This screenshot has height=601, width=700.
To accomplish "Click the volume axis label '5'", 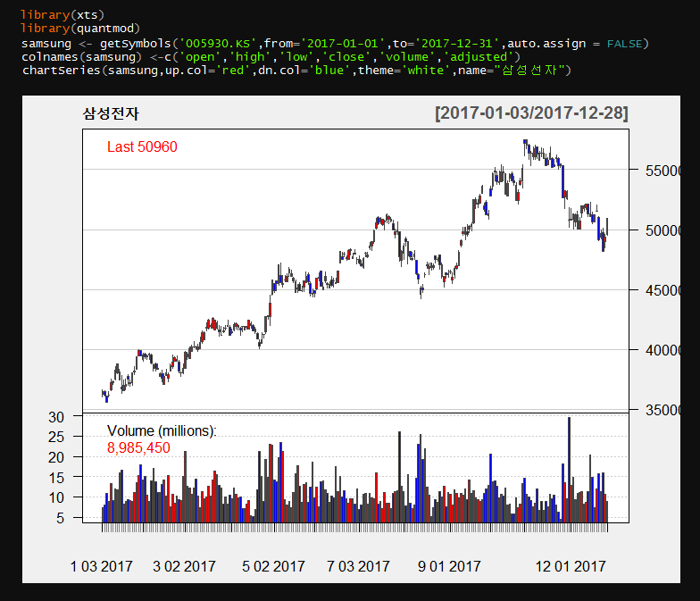I will [x=61, y=518].
